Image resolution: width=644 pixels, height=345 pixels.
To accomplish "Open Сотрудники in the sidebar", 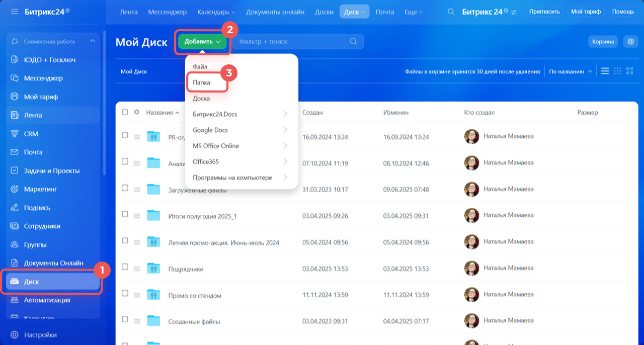I will [53, 226].
